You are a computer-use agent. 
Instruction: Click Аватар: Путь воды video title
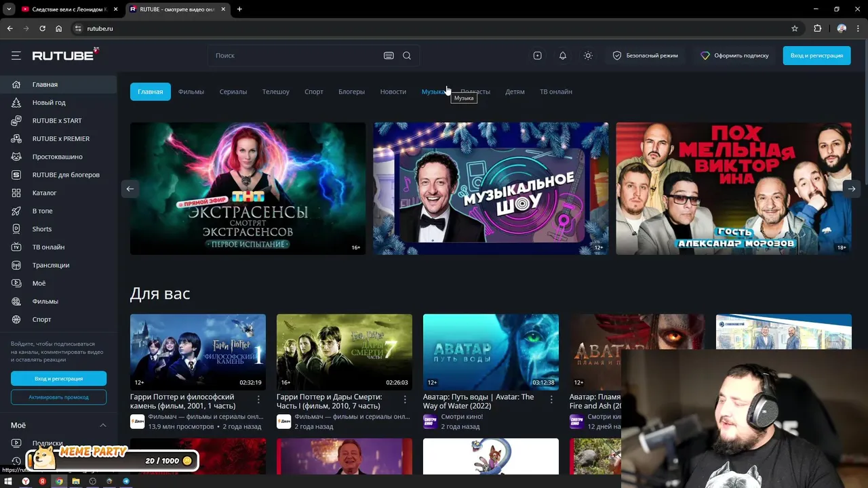coord(479,401)
